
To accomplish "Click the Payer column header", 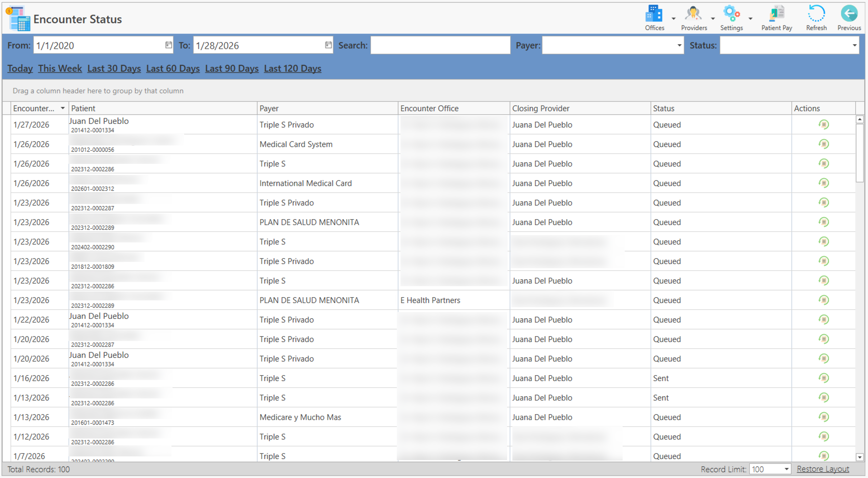I will tap(269, 108).
